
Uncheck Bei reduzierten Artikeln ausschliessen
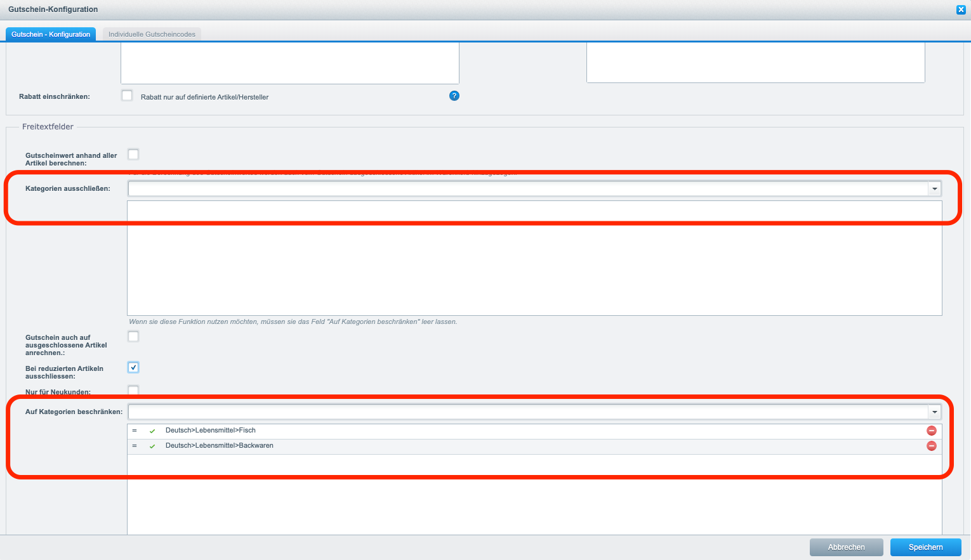(133, 367)
